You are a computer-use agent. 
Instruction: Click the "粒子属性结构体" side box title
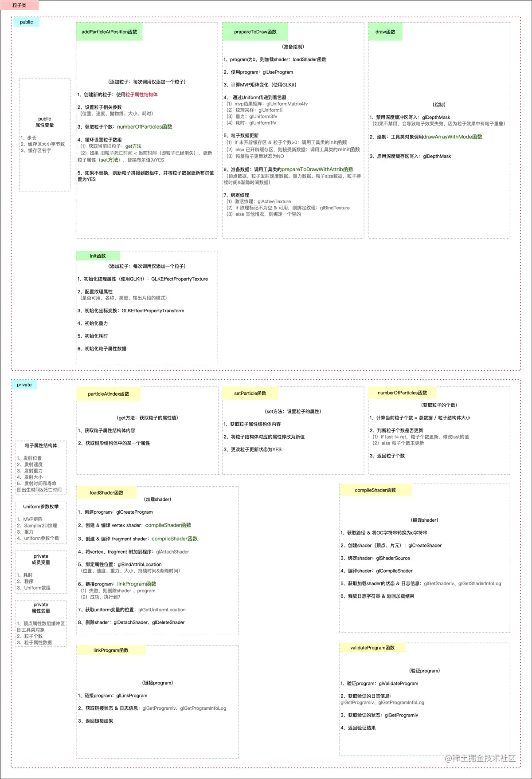point(41,445)
